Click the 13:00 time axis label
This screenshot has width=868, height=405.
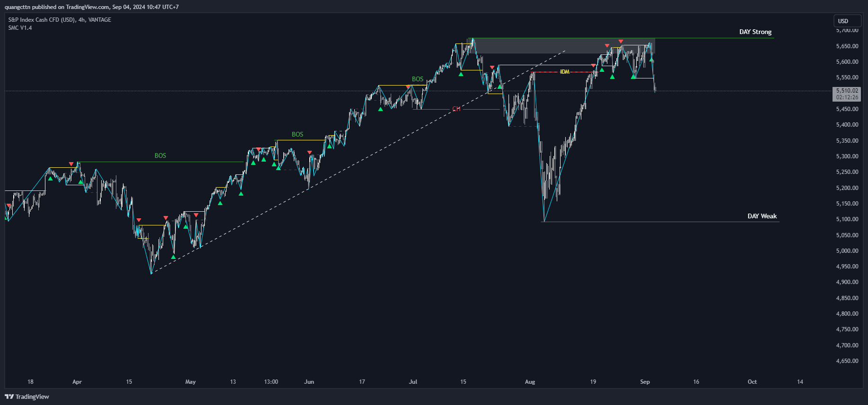tap(271, 382)
